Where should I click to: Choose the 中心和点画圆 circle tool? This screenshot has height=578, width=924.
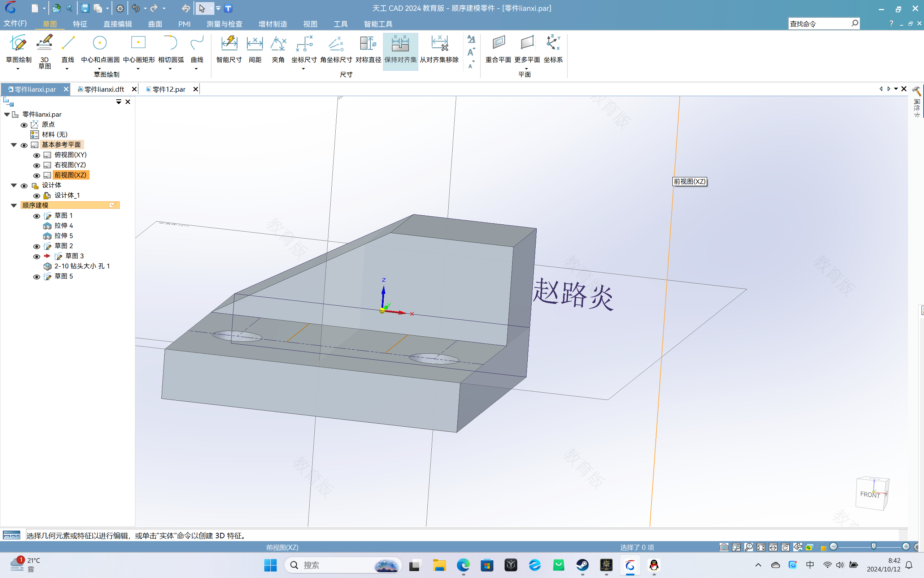coord(100,48)
